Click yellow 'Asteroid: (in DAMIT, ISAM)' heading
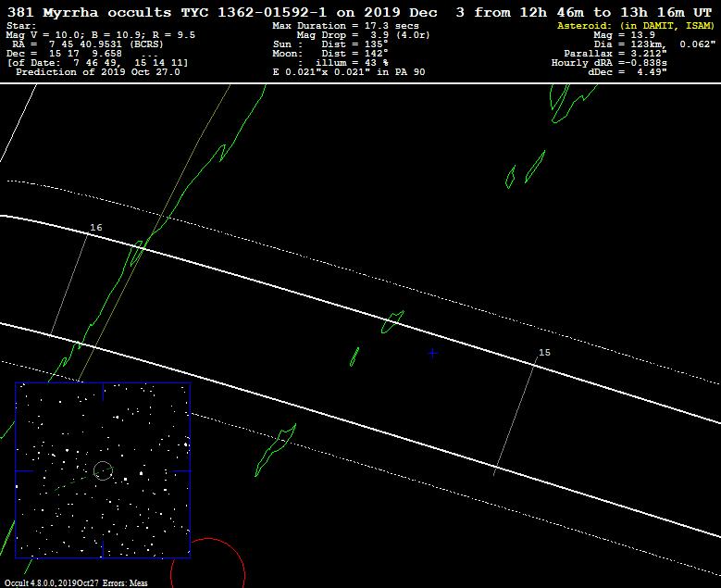This screenshot has height=588, width=721. (x=636, y=26)
